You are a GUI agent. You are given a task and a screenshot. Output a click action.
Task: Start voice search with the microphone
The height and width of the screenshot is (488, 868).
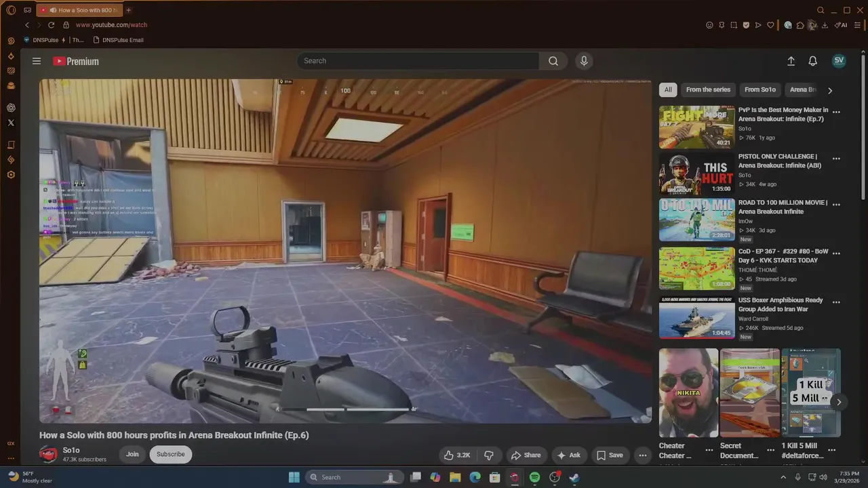click(584, 61)
